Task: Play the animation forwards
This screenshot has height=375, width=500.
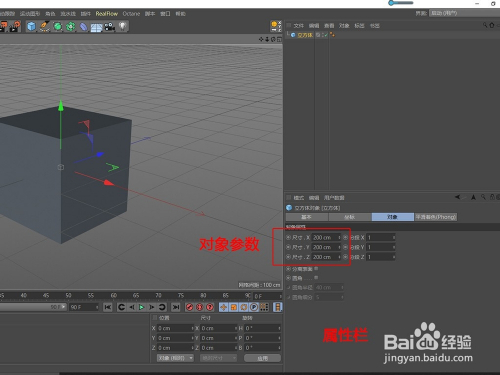Action: tap(142, 307)
